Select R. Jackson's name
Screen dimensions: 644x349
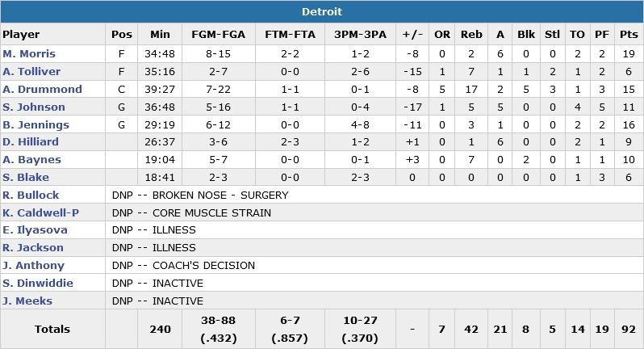coord(32,248)
